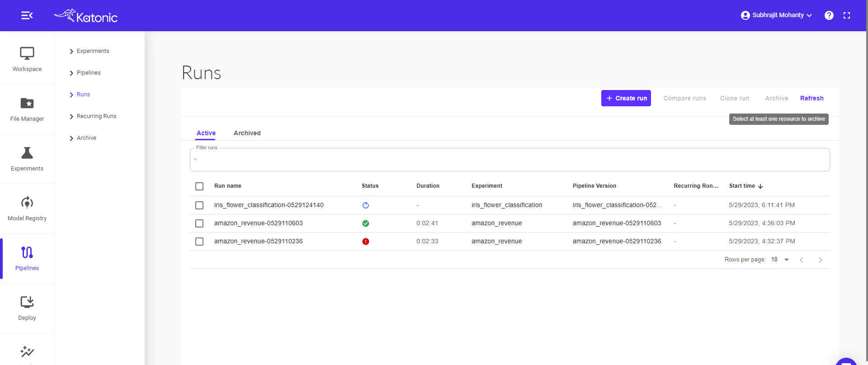This screenshot has height=365, width=868.
Task: Click the Pipeline Version column header
Action: pos(594,186)
